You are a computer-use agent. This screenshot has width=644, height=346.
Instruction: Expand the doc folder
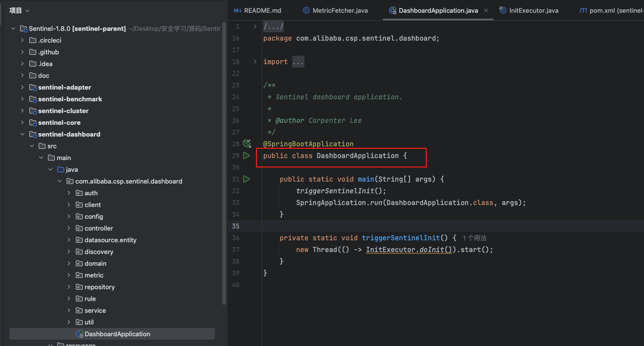coord(23,76)
